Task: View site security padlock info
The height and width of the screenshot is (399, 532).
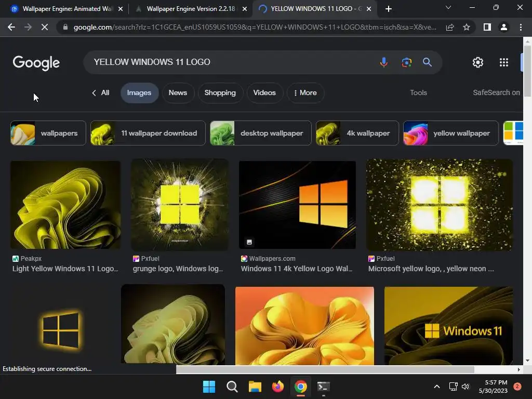Action: [65, 27]
